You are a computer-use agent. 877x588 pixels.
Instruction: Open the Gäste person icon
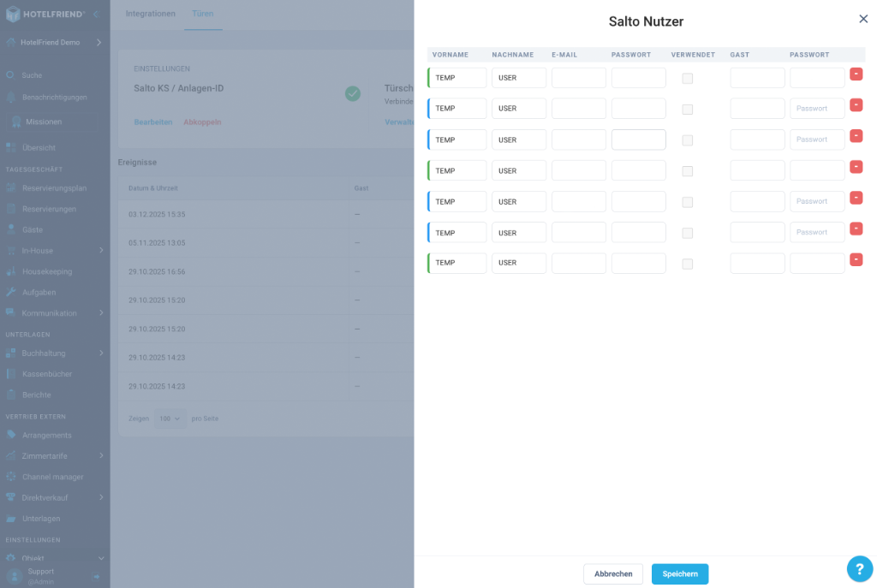[x=10, y=229]
